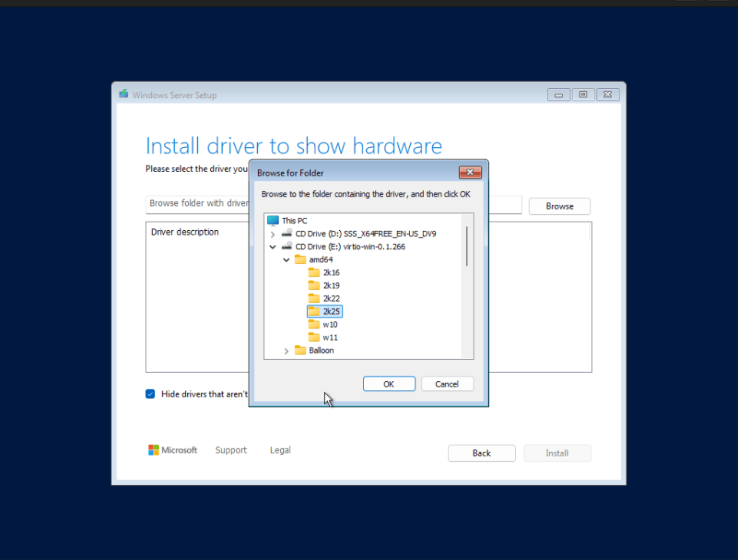Collapse the amd64 folder
This screenshot has height=560, width=738.
pyautogui.click(x=286, y=259)
